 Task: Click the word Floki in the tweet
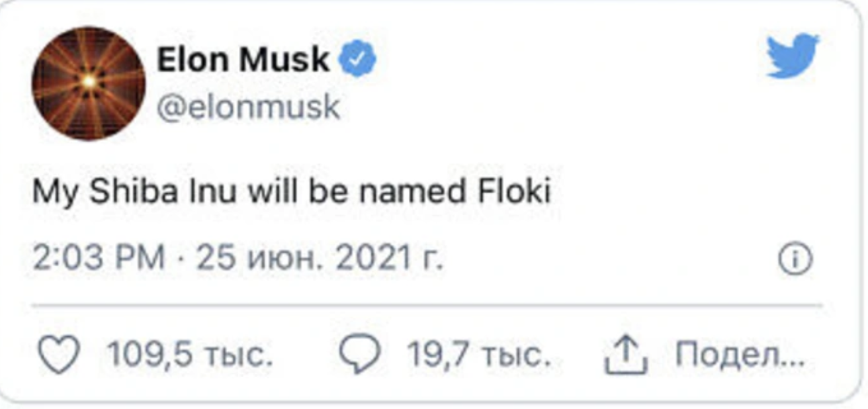(x=513, y=193)
